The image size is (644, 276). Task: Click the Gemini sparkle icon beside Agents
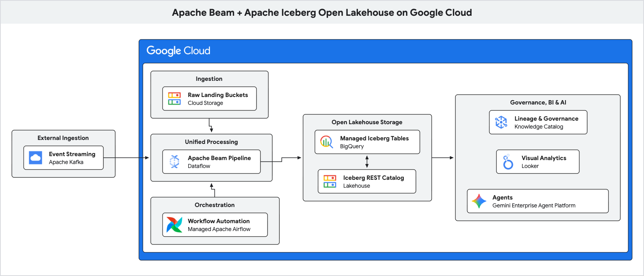[479, 201]
